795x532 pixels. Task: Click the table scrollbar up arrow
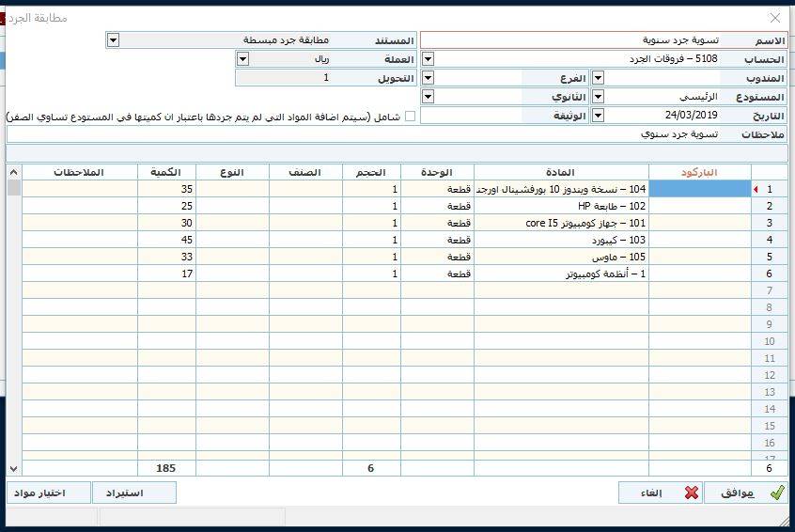coord(14,172)
